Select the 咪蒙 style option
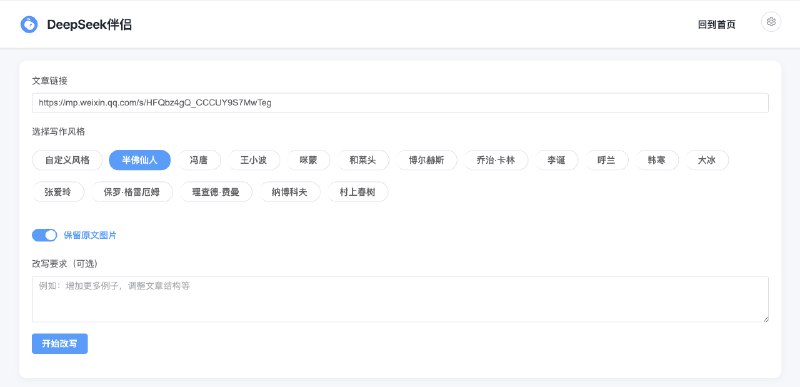Viewport: 800px width, 387px height. pyautogui.click(x=308, y=160)
